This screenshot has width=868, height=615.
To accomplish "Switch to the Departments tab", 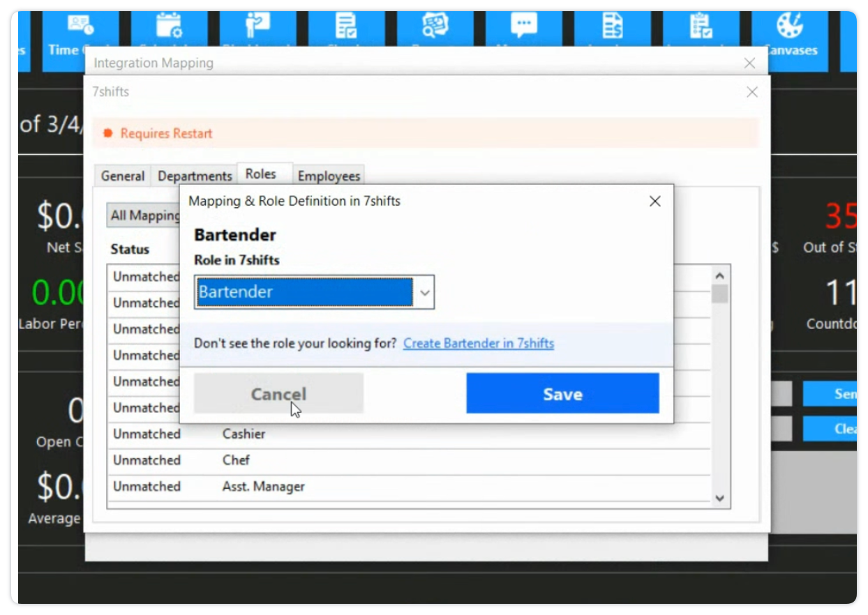I will 195,176.
